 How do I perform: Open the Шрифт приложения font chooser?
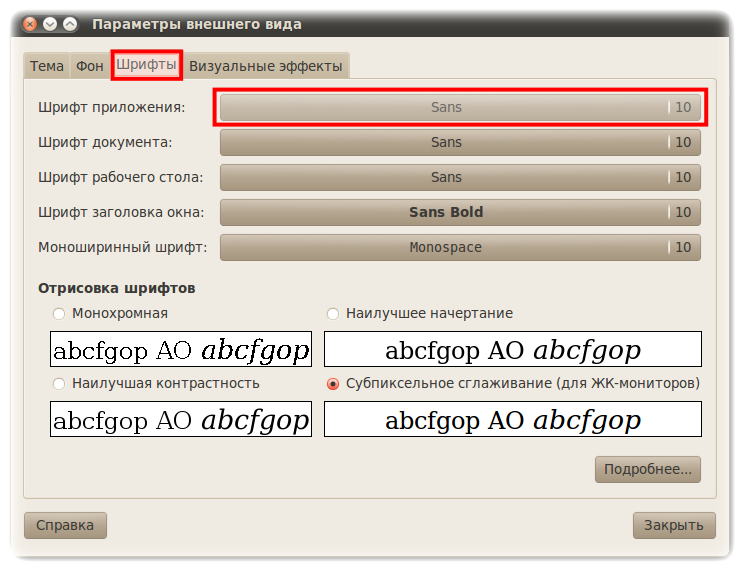(460, 107)
